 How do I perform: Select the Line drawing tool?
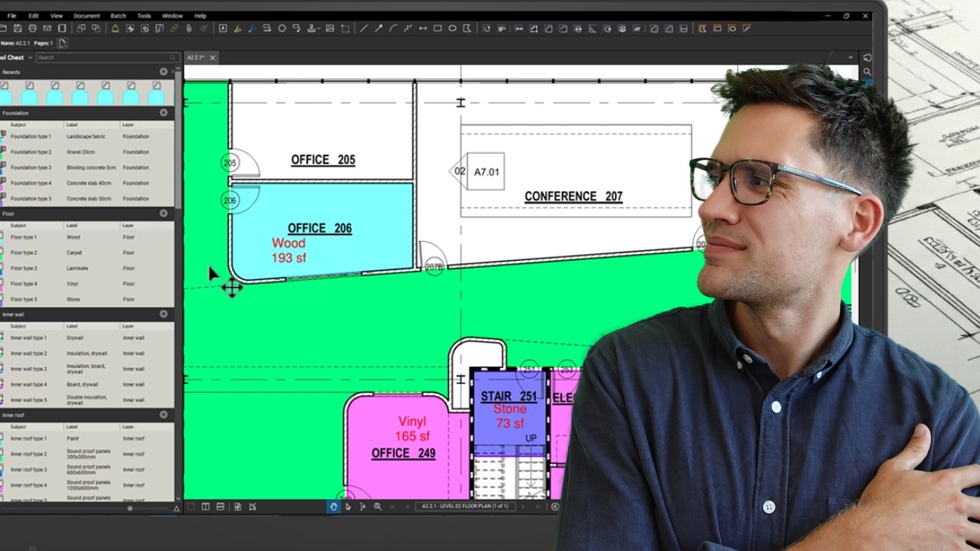coord(364,28)
